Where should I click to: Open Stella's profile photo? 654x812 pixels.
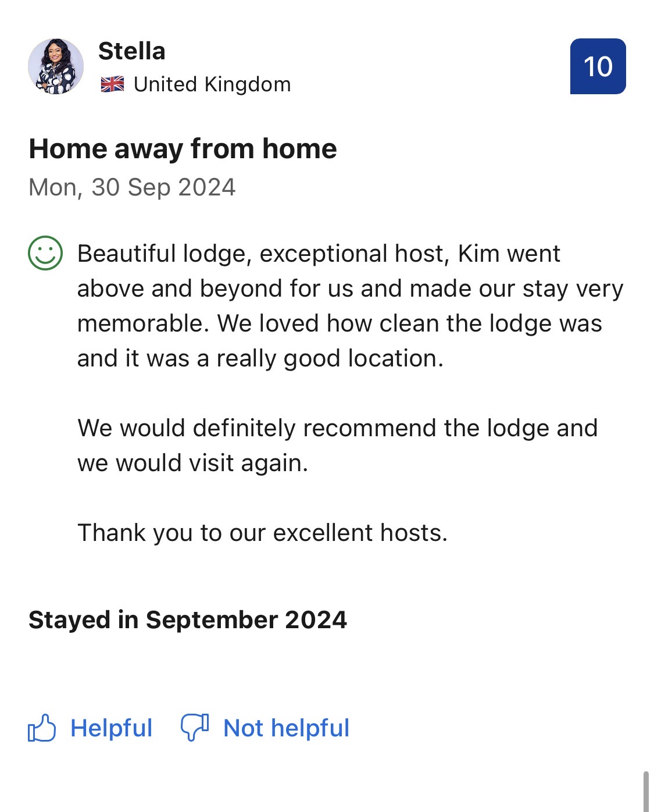pos(56,66)
